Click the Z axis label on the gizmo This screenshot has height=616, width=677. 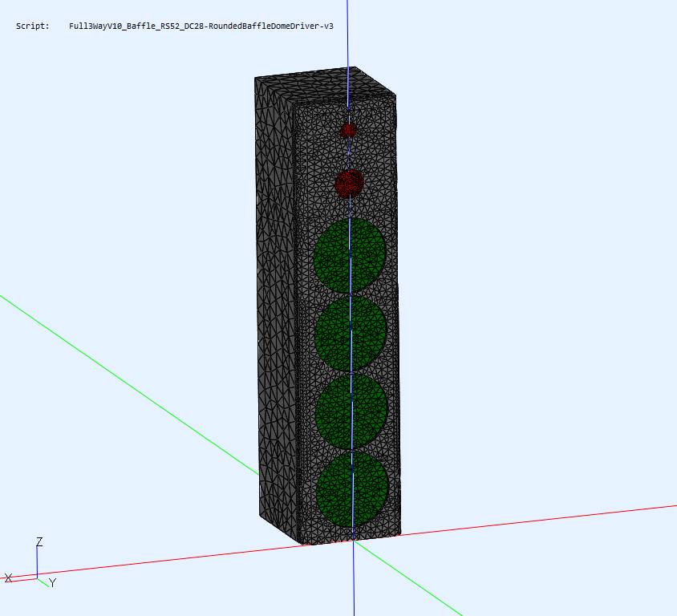click(39, 541)
